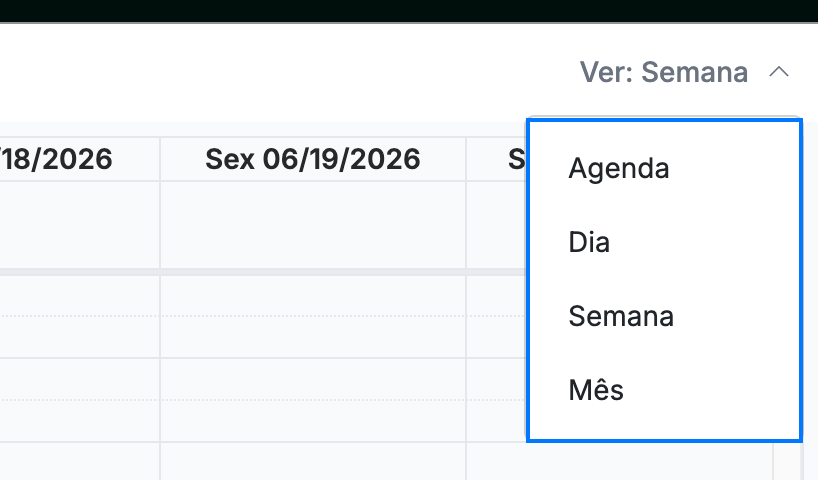Screen dimensions: 818x480
Task: Select the first time slot under 18/2026 column
Action: [x=80, y=295]
